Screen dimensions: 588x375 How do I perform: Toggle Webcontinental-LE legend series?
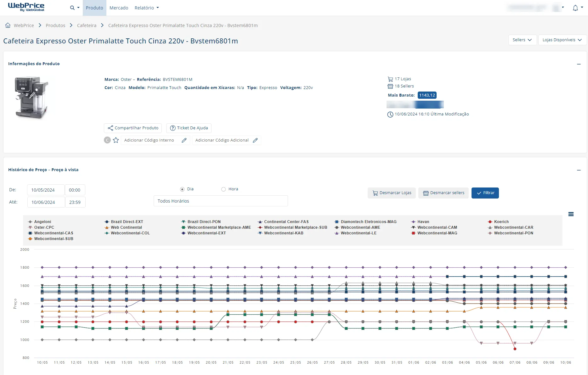tap(355, 233)
